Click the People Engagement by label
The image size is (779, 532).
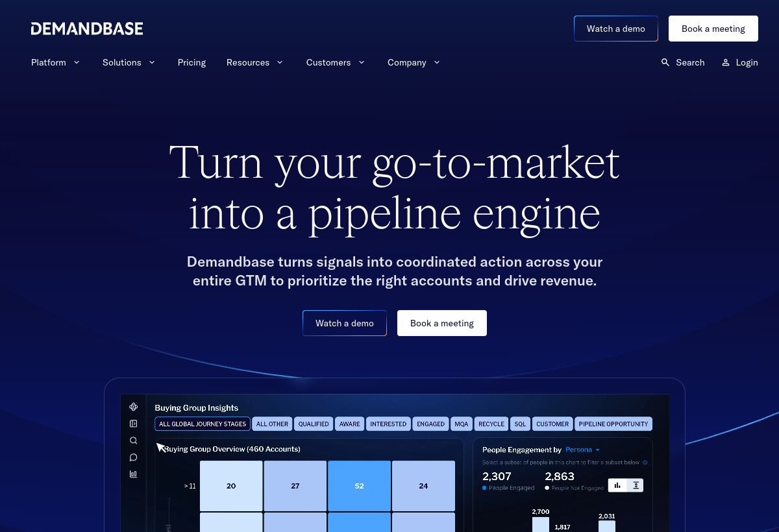pos(522,450)
